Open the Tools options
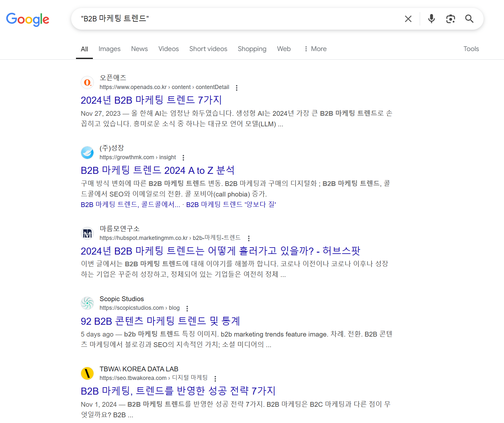 pos(471,49)
